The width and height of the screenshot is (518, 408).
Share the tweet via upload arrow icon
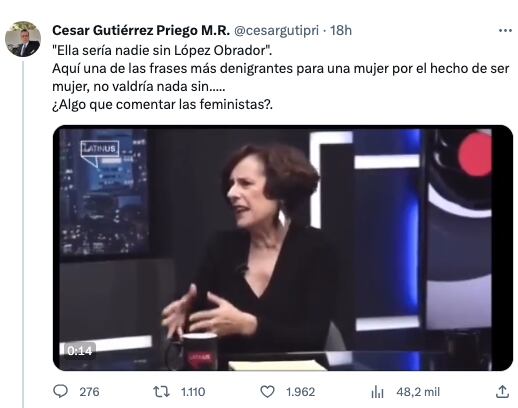tap(502, 392)
